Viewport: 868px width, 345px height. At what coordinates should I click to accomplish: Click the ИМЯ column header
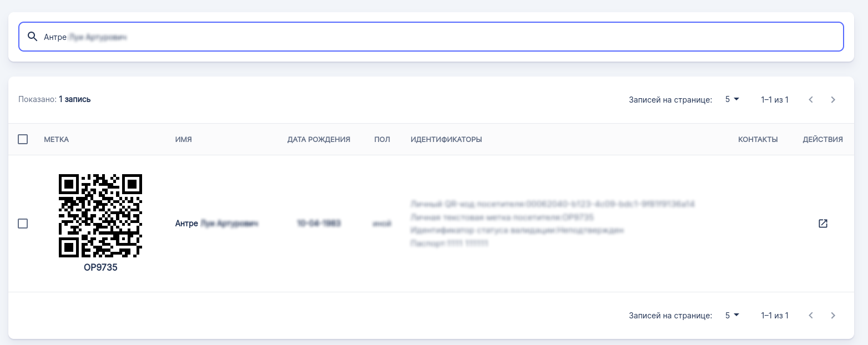(x=184, y=139)
